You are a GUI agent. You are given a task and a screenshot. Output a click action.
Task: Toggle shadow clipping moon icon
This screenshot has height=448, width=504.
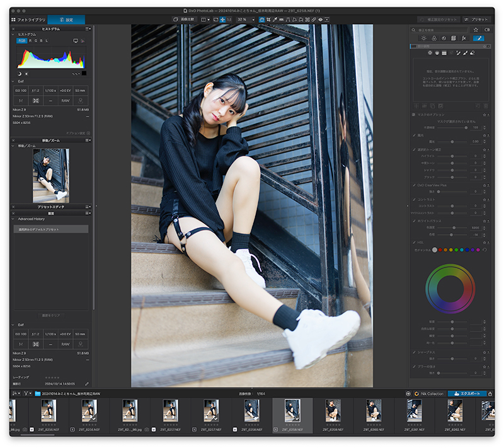20,74
